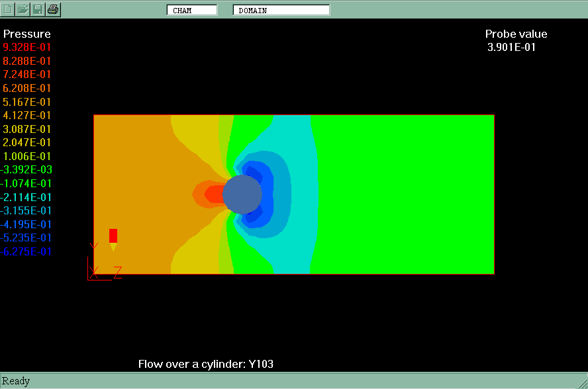The image size is (588, 389).
Task: Select the 9.328E-01 maximum legend value
Action: click(26, 48)
